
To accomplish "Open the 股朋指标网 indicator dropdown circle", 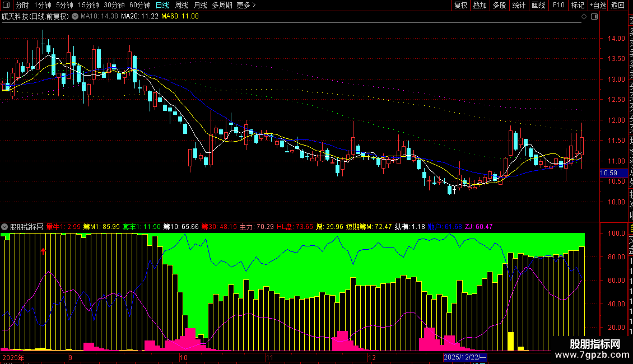I will point(4,227).
